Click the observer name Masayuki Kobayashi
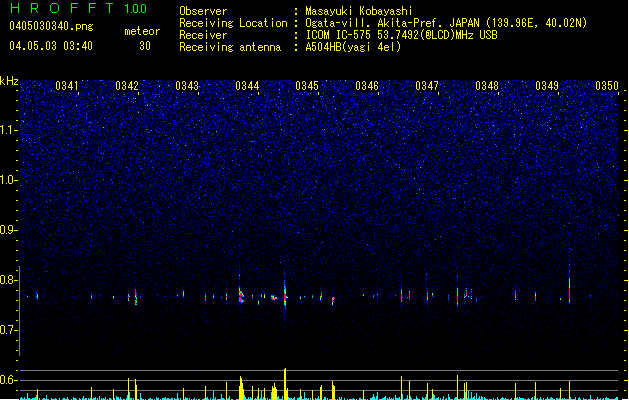The height and width of the screenshot is (400, 629). [359, 11]
